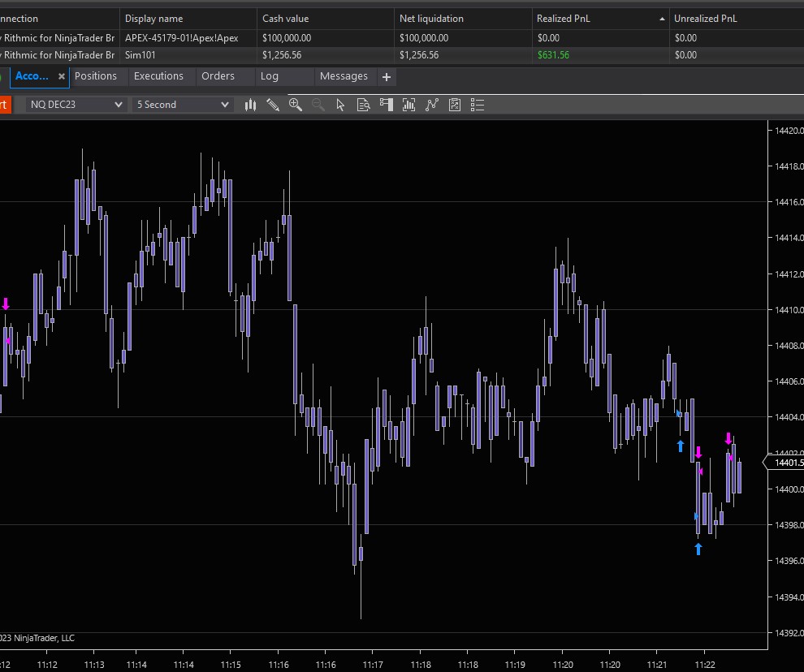Screen dimensions: 804x672
Task: Open the data box icon
Action: coord(363,105)
